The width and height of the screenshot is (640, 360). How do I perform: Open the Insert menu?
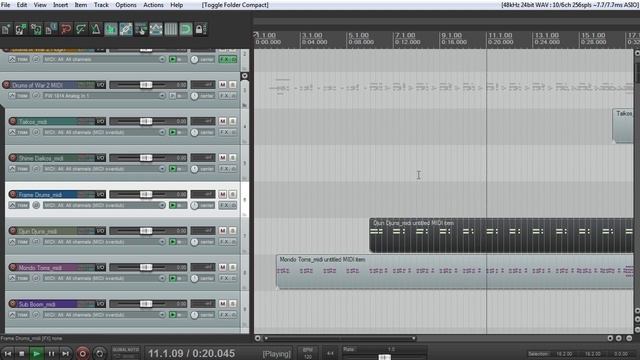(60, 5)
